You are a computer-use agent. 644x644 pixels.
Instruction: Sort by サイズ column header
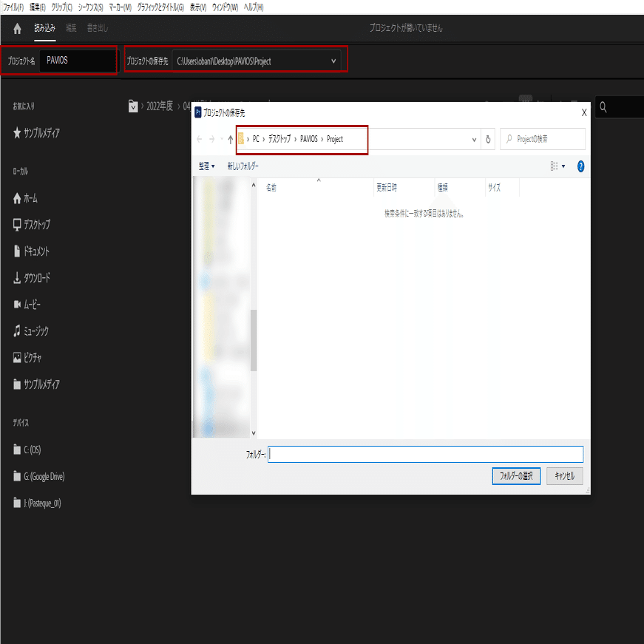tap(494, 188)
